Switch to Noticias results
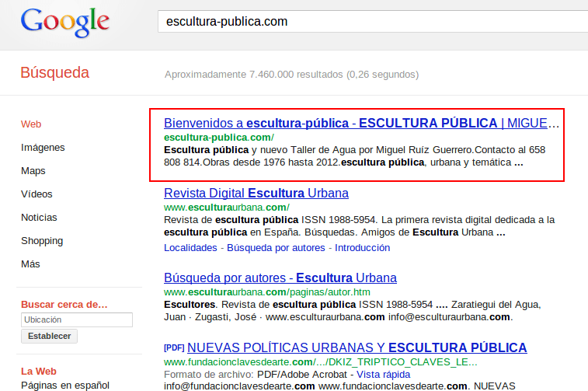 (x=39, y=217)
